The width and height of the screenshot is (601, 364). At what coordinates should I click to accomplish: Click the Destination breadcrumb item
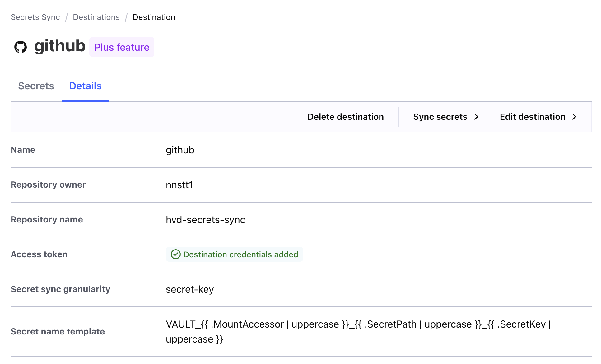pyautogui.click(x=154, y=17)
